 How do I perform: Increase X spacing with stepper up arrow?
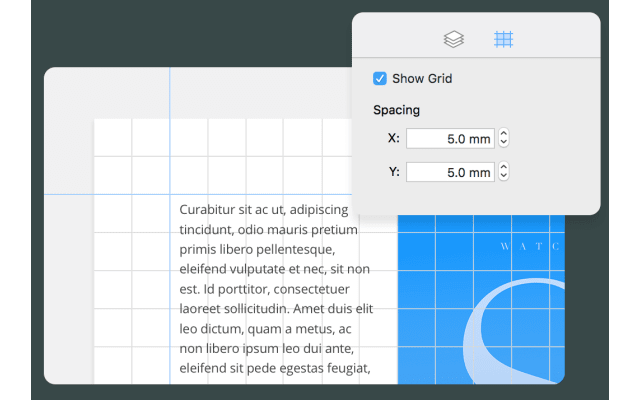point(504,133)
